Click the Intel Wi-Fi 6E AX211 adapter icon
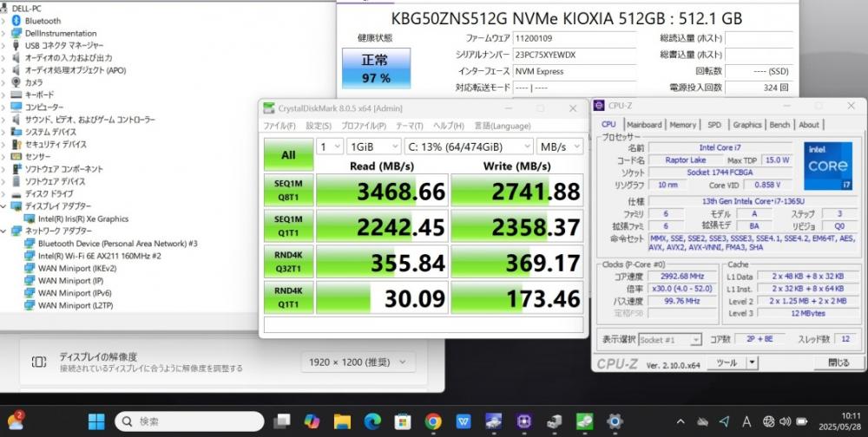Image resolution: width=868 pixels, height=437 pixels. click(30, 256)
